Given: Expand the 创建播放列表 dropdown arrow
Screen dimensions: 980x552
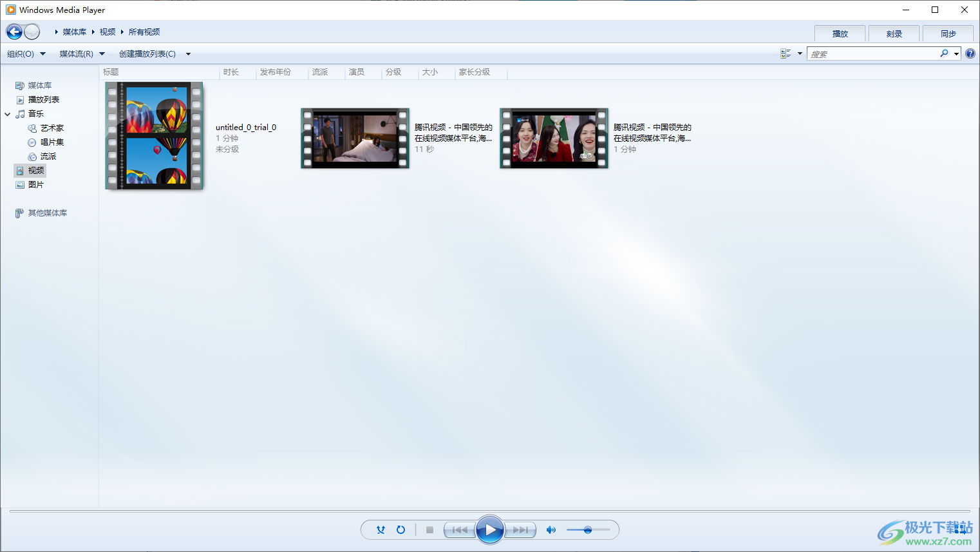Looking at the screenshot, I should tap(188, 54).
